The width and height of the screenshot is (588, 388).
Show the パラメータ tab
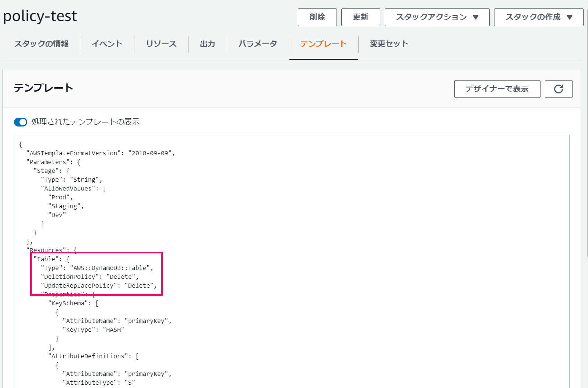click(258, 44)
